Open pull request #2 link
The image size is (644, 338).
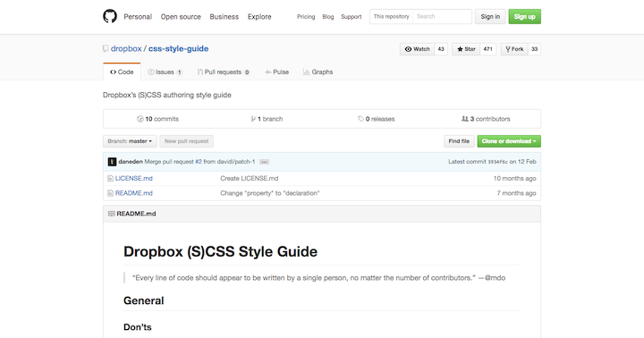pos(199,162)
